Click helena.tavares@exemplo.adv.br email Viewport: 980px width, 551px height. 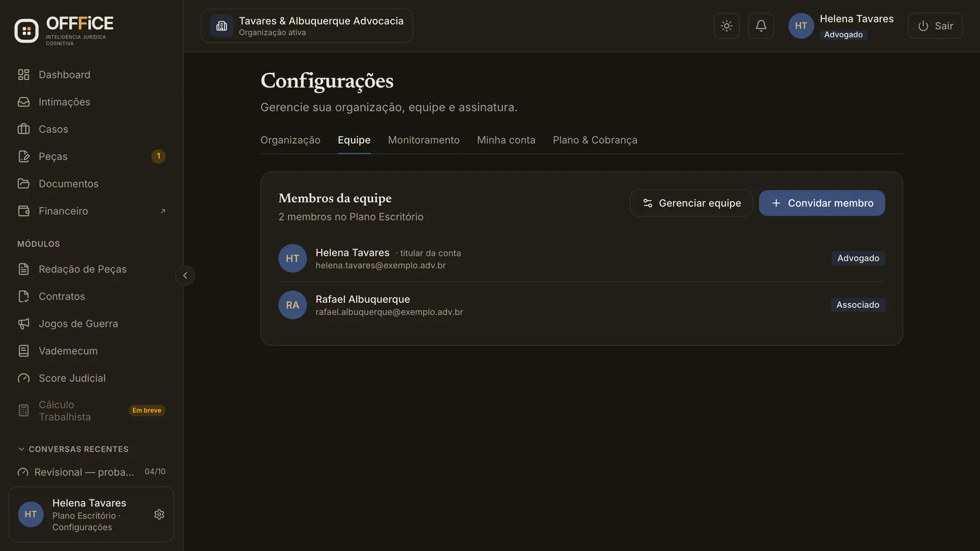point(380,266)
